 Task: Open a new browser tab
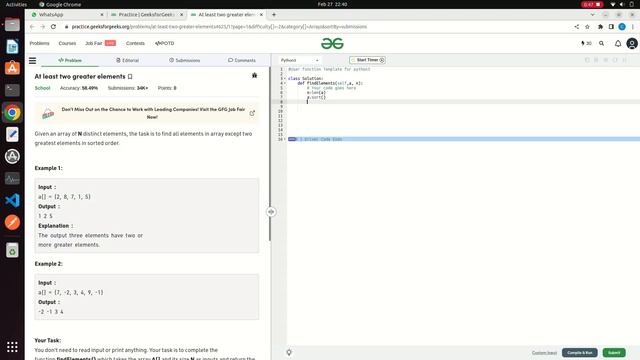tap(274, 15)
